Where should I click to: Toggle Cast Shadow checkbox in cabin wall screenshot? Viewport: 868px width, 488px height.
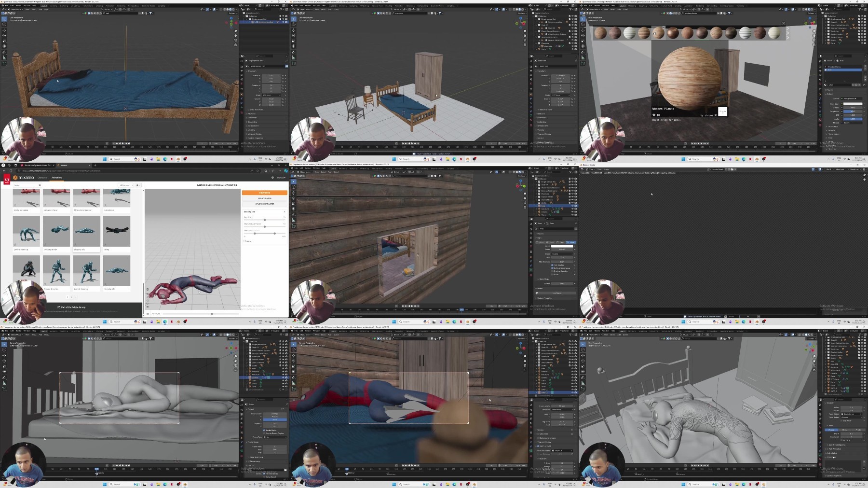click(552, 265)
